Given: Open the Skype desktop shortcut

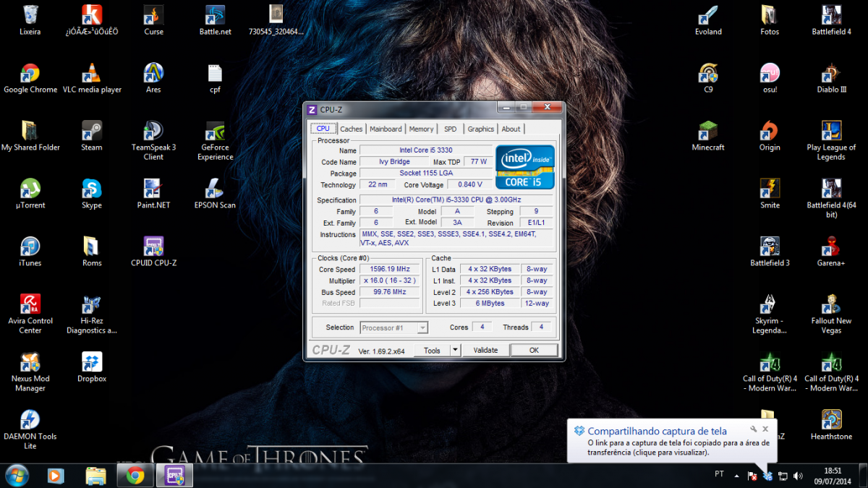Looking at the screenshot, I should (x=92, y=193).
